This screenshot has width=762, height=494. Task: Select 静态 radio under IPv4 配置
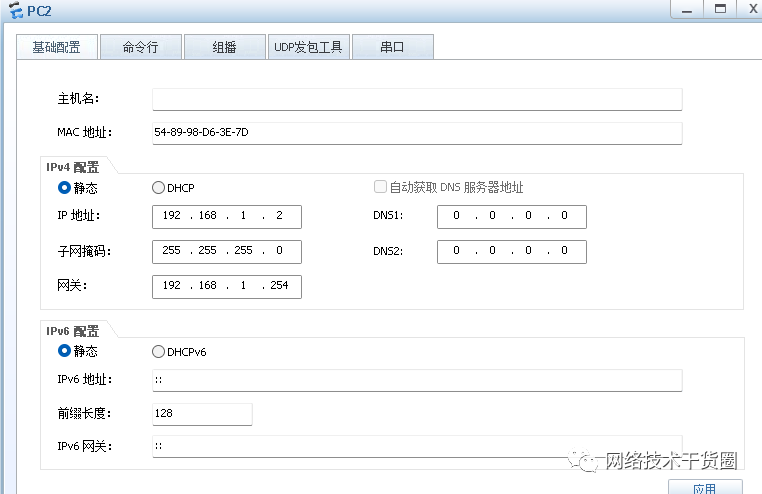64,187
